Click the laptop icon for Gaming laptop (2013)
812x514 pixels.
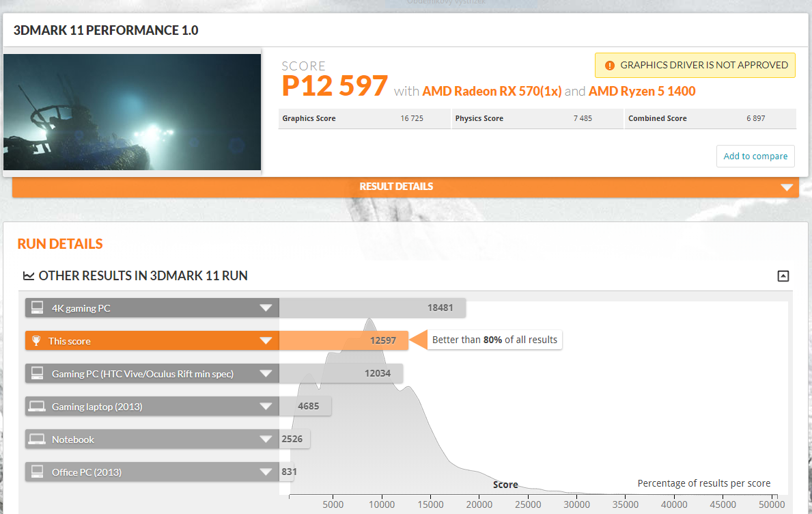click(x=37, y=407)
